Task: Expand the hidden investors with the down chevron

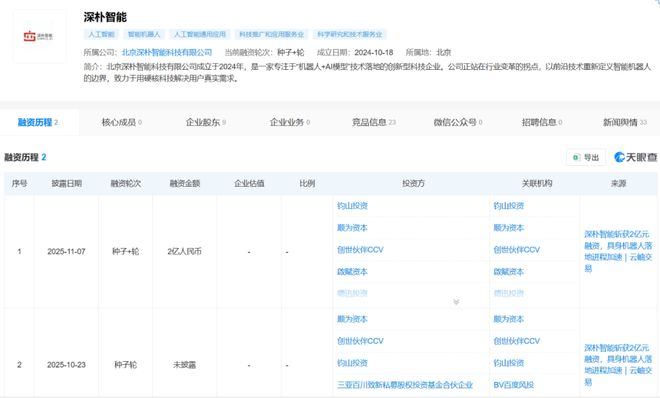Action: tap(456, 302)
